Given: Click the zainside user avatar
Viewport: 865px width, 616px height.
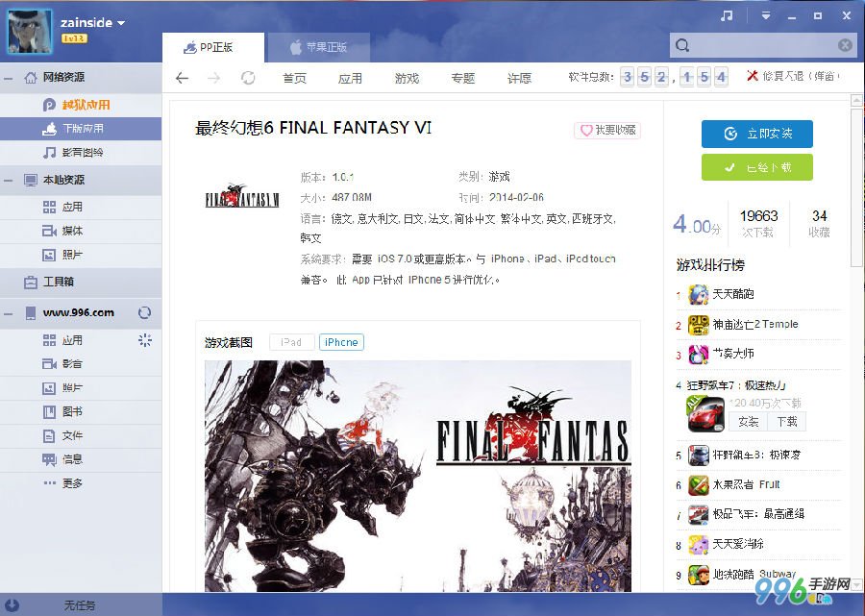Looking at the screenshot, I should tap(30, 31).
